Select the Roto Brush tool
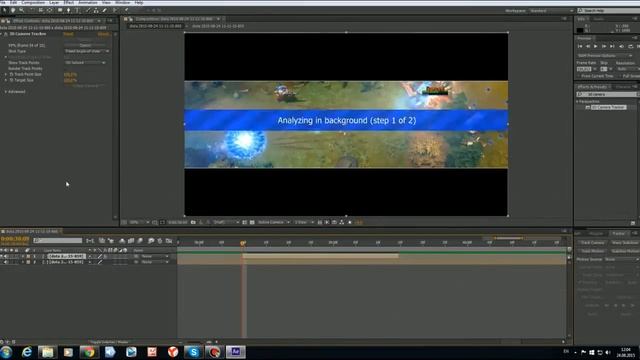 pos(115,10)
